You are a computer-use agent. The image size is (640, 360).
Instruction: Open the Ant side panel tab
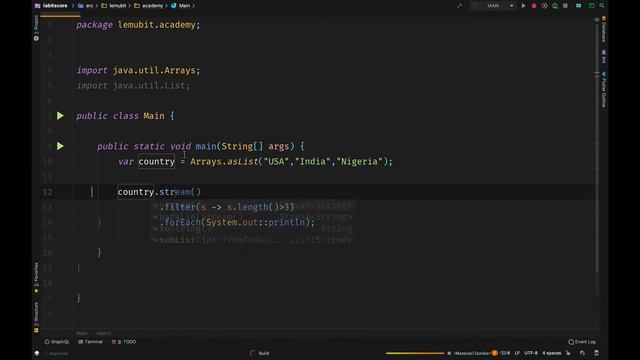pos(604,56)
